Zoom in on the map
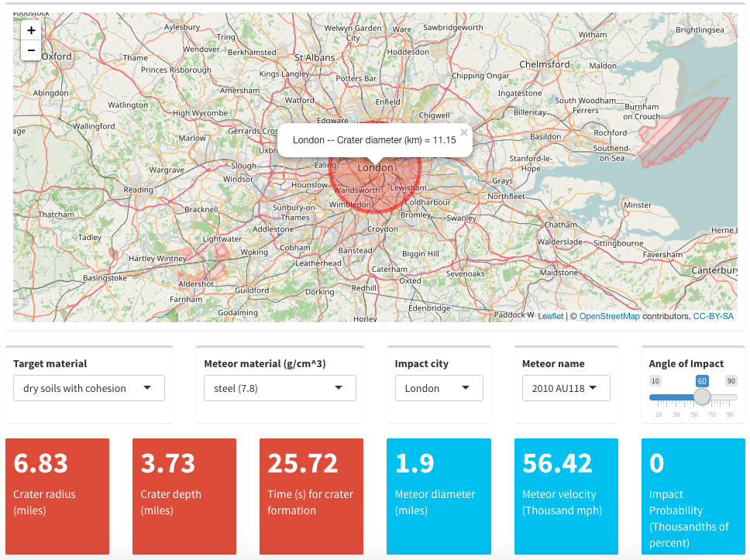 (31, 31)
